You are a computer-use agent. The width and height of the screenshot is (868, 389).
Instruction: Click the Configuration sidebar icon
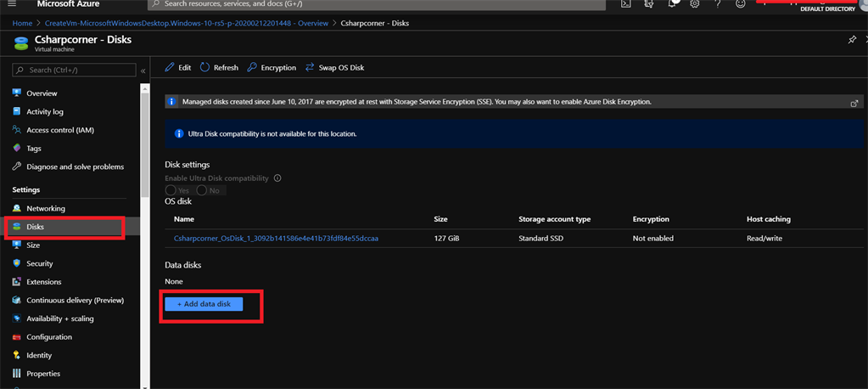pyautogui.click(x=17, y=337)
